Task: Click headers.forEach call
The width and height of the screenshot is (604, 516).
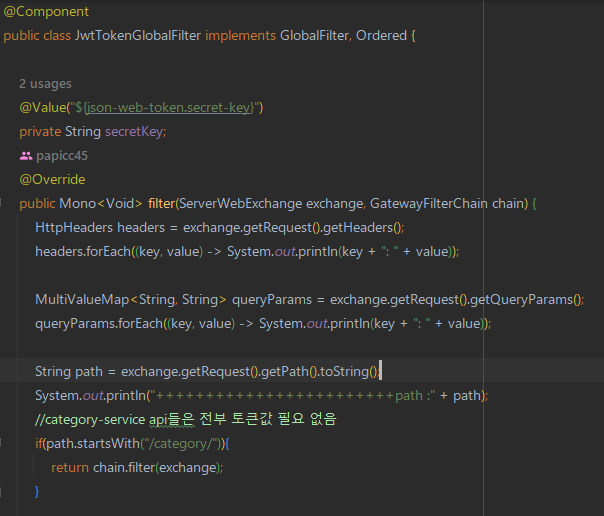Action: click(83, 251)
